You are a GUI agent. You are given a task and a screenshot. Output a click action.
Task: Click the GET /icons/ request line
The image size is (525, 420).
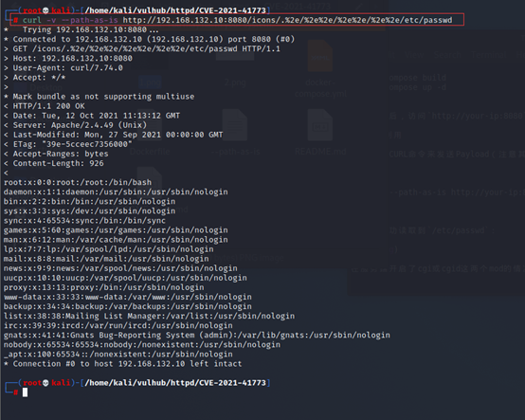point(141,49)
